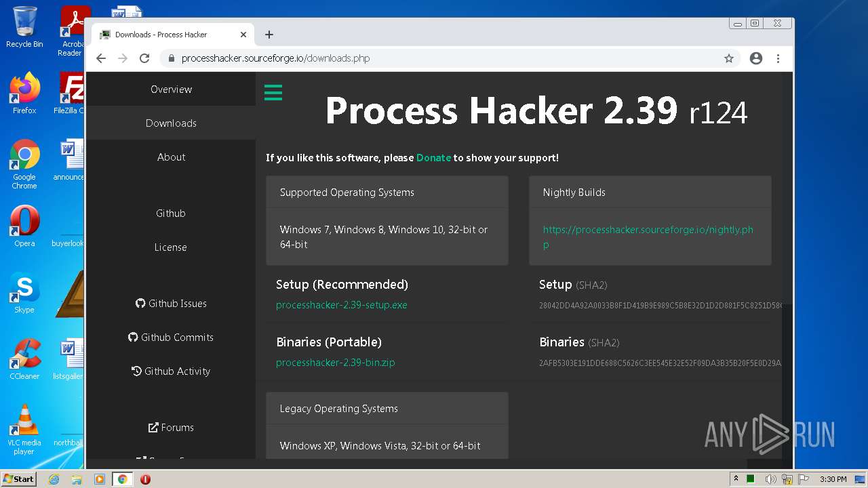Reload the Process Hacker page

[144, 58]
